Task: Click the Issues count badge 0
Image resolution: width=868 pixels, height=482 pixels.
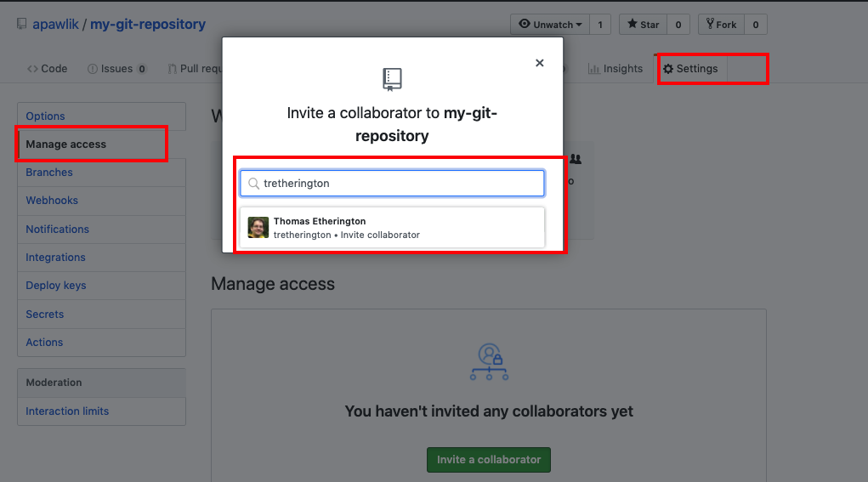Action: [x=142, y=69]
